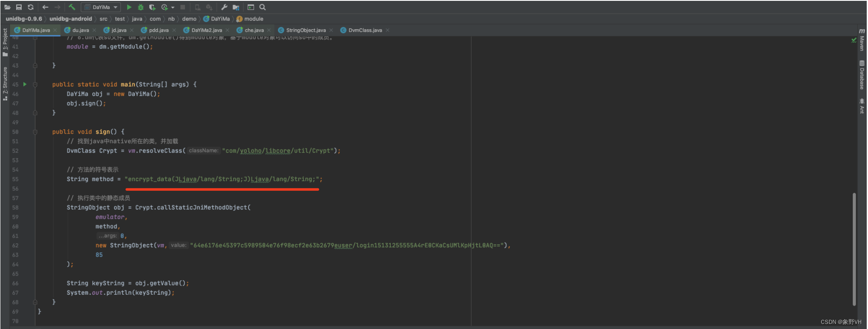
Task: Click "module = dm.getModule();" line
Action: point(109,47)
